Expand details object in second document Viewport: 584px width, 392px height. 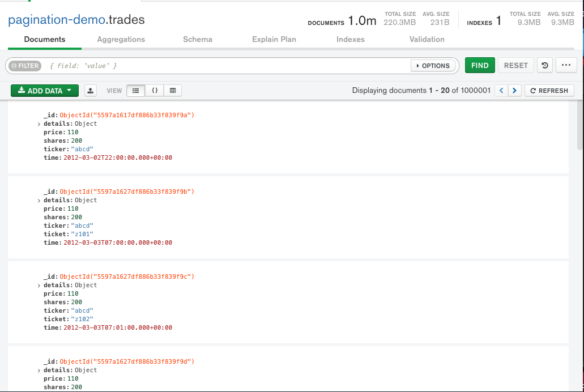(39, 201)
